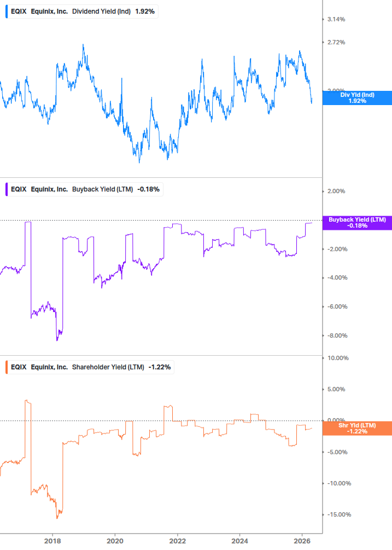
Task: Click the orange Shareholder Yield legend color bar
Action: click(7, 367)
